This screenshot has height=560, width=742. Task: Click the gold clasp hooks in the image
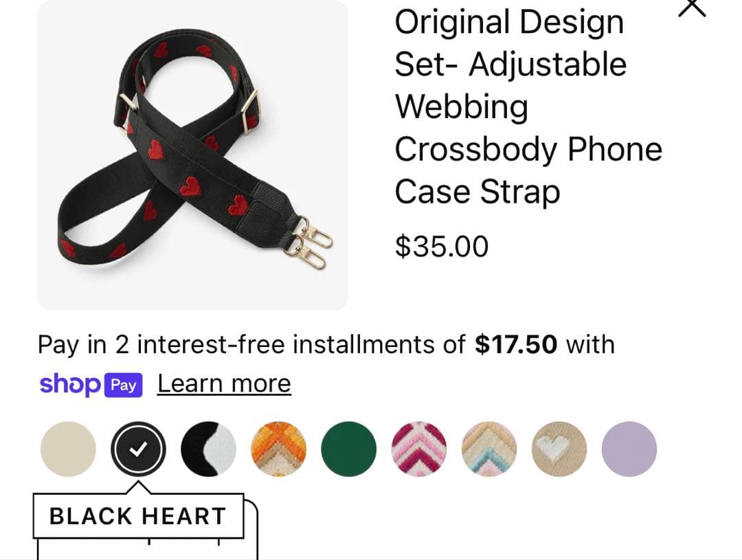click(x=308, y=243)
